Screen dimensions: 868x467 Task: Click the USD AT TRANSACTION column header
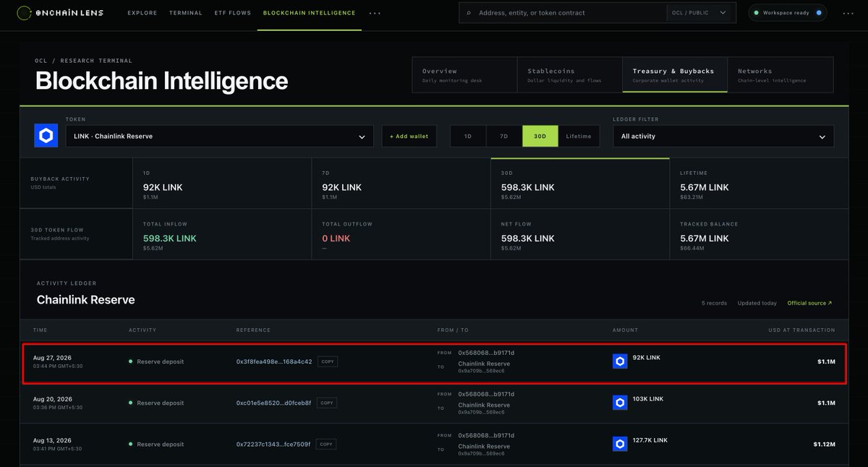[x=801, y=330]
